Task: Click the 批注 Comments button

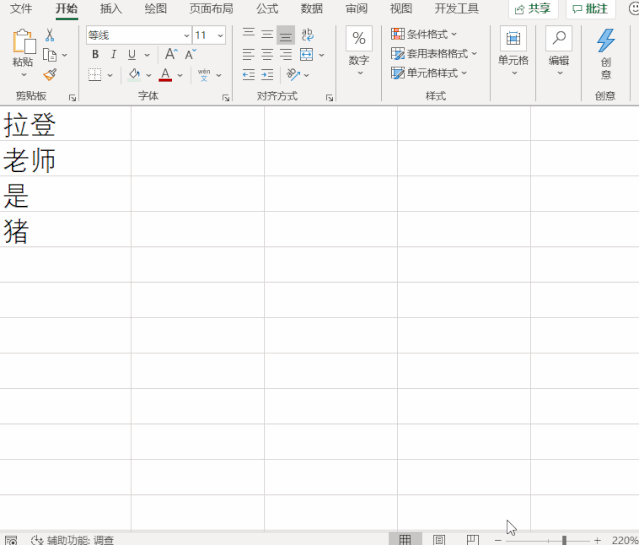Action: click(591, 9)
